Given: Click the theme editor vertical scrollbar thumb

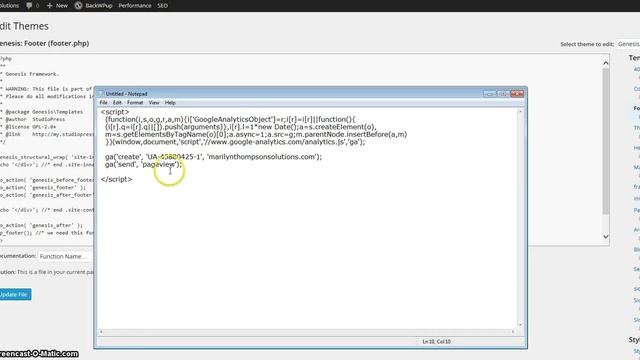Looking at the screenshot, I should (606, 141).
